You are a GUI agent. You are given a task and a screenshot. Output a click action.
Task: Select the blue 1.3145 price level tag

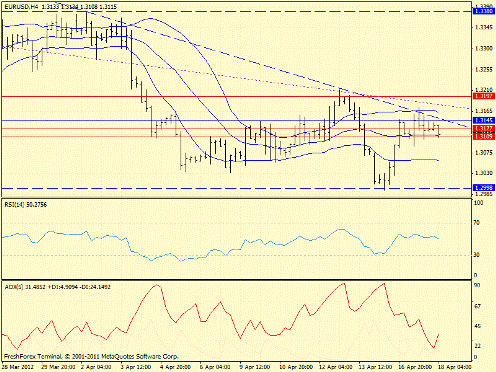484,120
